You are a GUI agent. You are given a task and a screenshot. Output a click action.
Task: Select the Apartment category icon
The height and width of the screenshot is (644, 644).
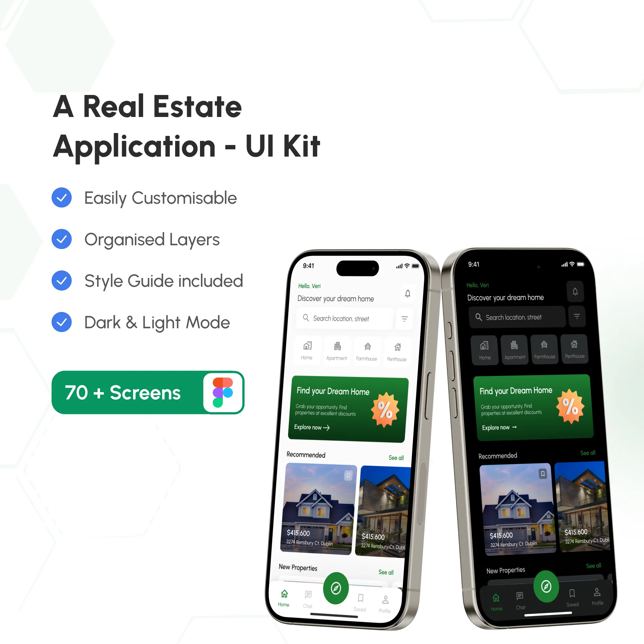pyautogui.click(x=335, y=348)
